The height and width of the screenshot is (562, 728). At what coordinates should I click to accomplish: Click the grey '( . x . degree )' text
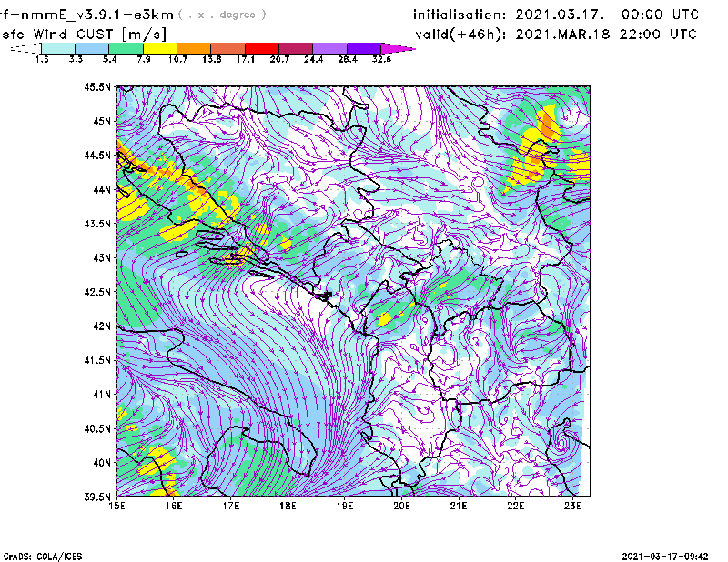[222, 15]
